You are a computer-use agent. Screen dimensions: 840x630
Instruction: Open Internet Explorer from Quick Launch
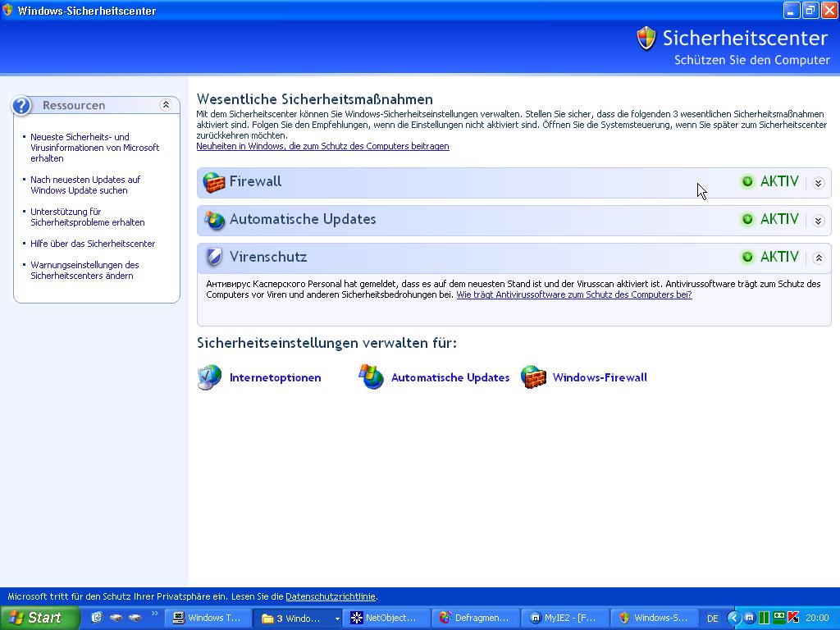point(97,618)
